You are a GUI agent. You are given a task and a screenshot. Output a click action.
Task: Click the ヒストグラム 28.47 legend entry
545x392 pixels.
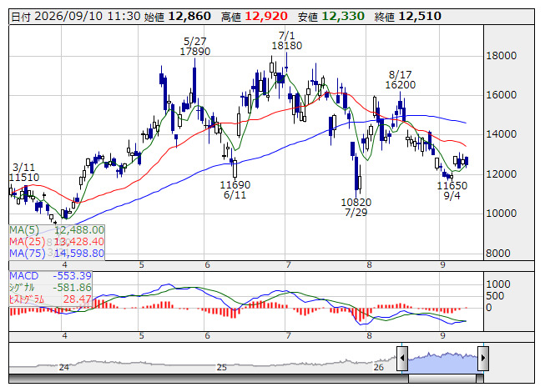(x=50, y=299)
